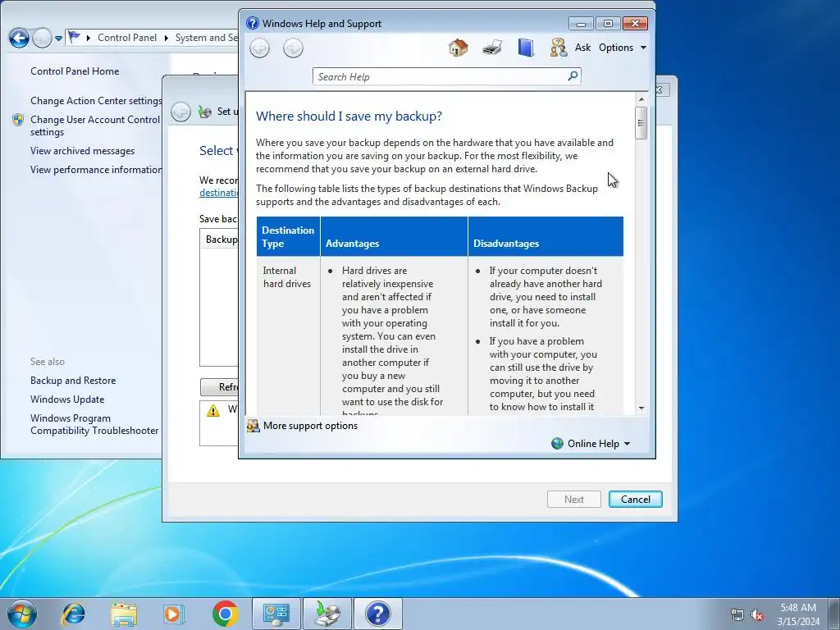
Task: Open View archived messages
Action: 83,151
